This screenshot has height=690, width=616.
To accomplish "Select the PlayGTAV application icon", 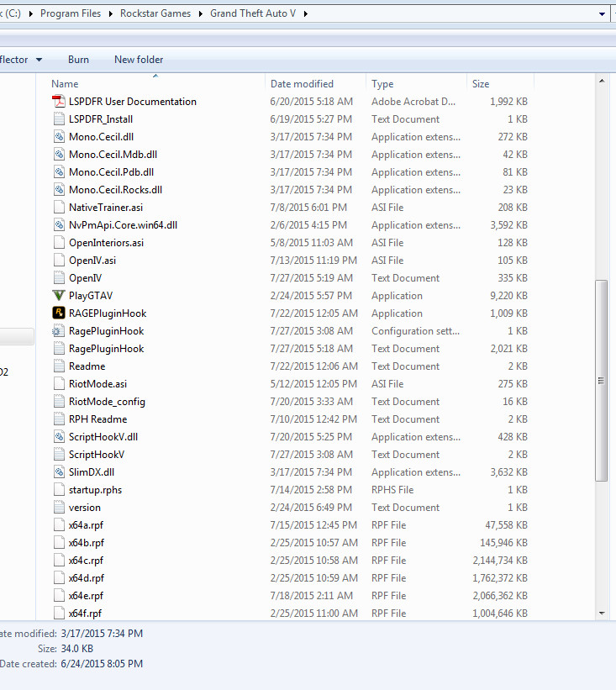I will 59,296.
